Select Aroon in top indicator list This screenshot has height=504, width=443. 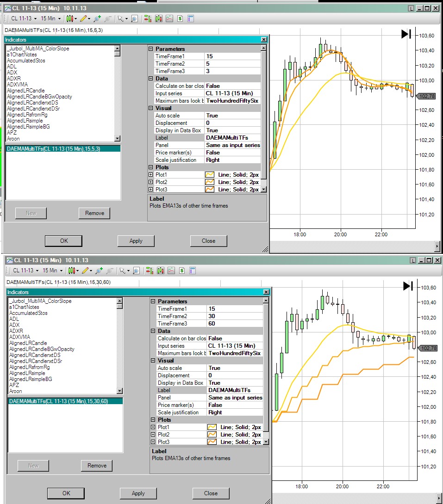(13, 139)
